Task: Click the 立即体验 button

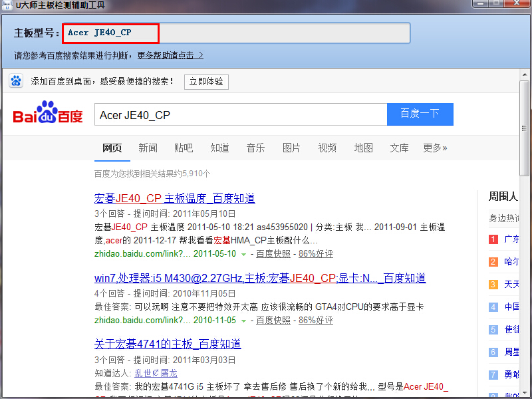Action: tap(206, 81)
